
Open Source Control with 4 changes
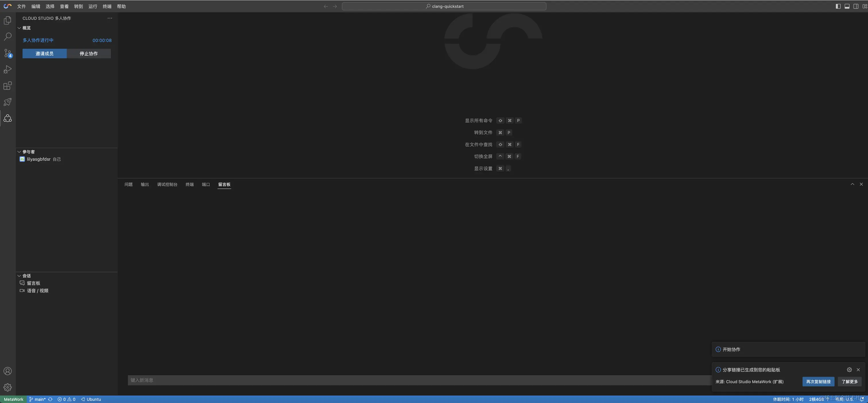(x=7, y=53)
